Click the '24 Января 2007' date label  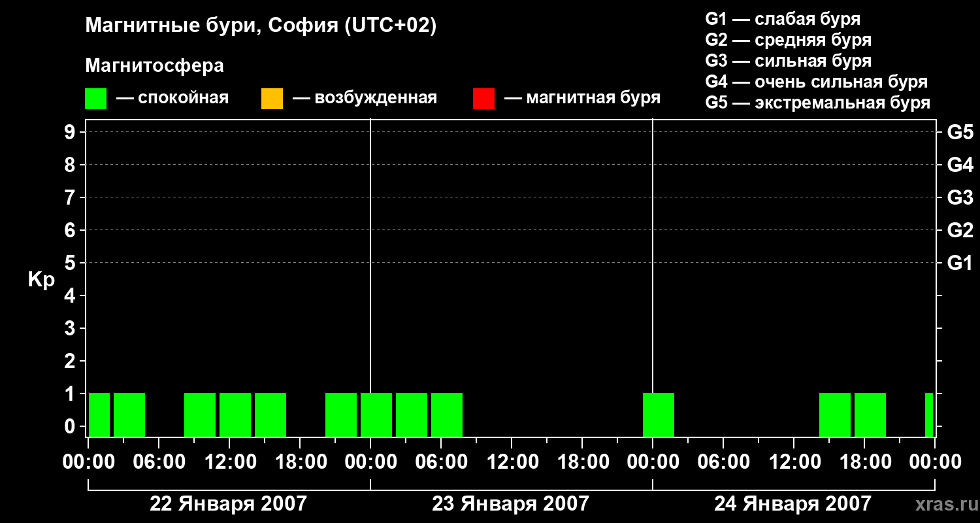[792, 503]
